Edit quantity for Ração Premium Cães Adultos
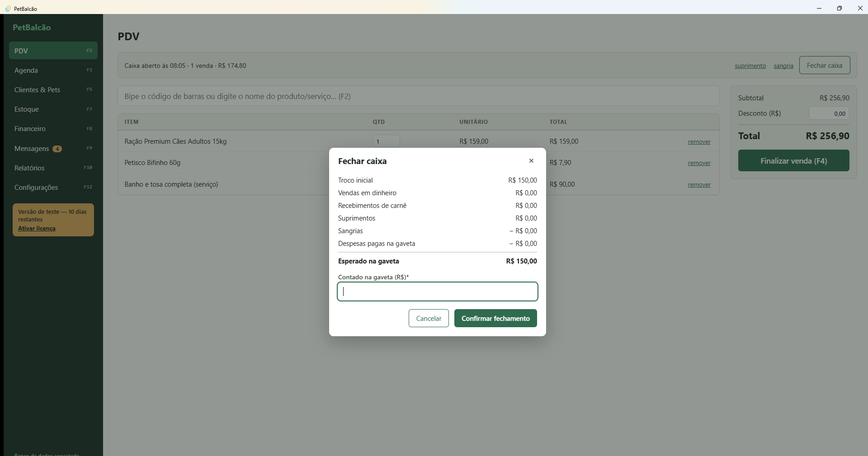Image resolution: width=868 pixels, height=456 pixels. [x=386, y=141]
